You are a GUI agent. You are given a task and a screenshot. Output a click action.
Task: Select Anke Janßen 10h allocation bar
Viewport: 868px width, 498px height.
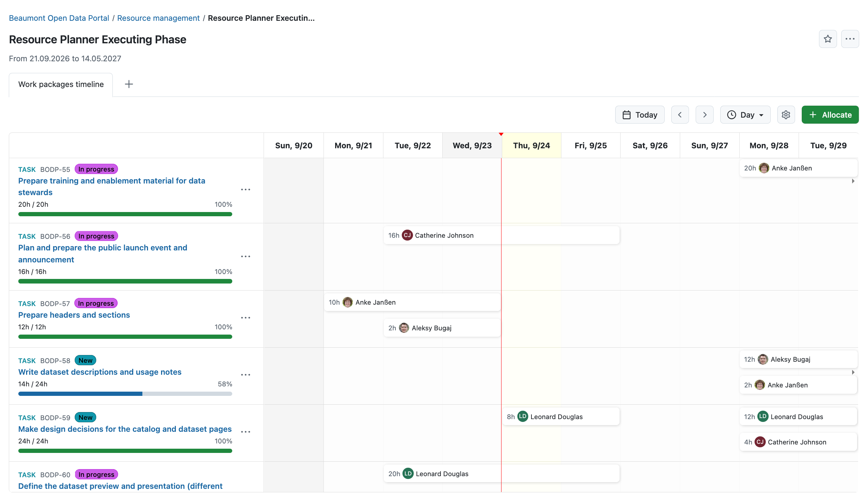point(412,302)
